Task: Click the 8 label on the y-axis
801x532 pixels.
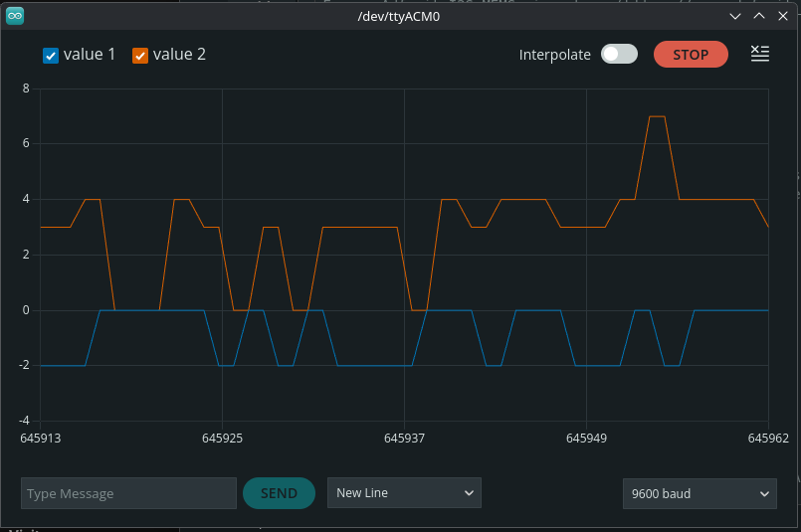Action: [x=26, y=89]
